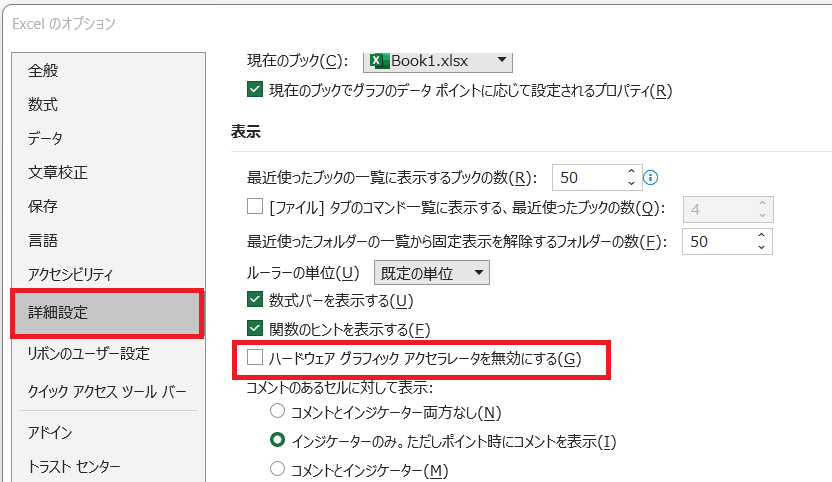
Task: Toggle グラフのデータ ポイント property checkbox
Action: click(255, 89)
